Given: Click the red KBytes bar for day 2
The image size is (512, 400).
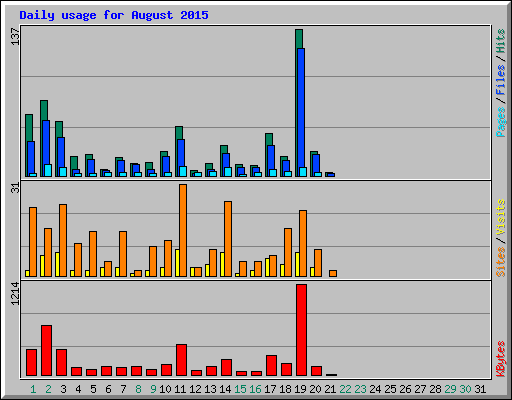Looking at the screenshot, I should click(x=46, y=351).
